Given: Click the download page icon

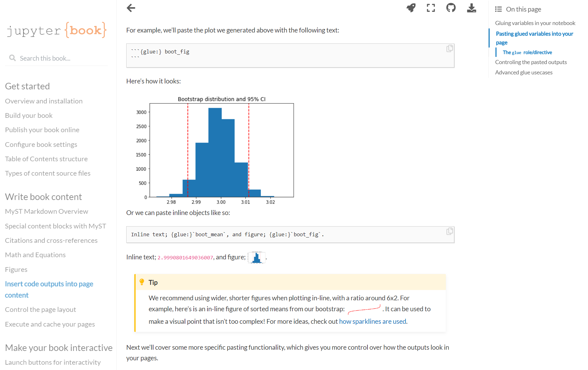Looking at the screenshot, I should pyautogui.click(x=471, y=8).
